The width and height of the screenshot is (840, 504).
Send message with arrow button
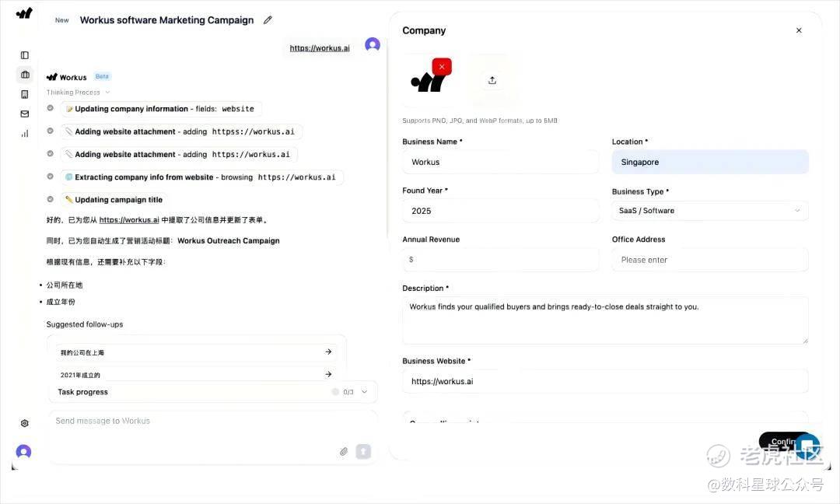[x=363, y=452]
